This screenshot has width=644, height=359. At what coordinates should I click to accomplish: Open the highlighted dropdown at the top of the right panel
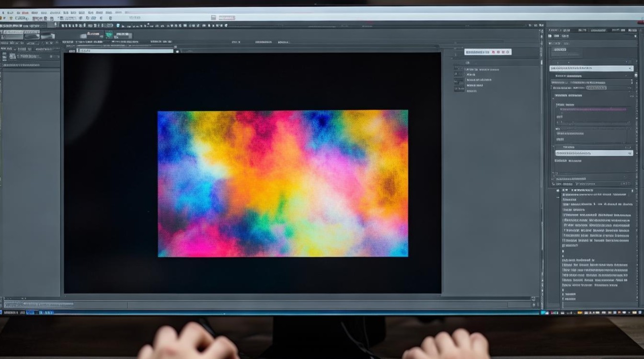pyautogui.click(x=591, y=68)
